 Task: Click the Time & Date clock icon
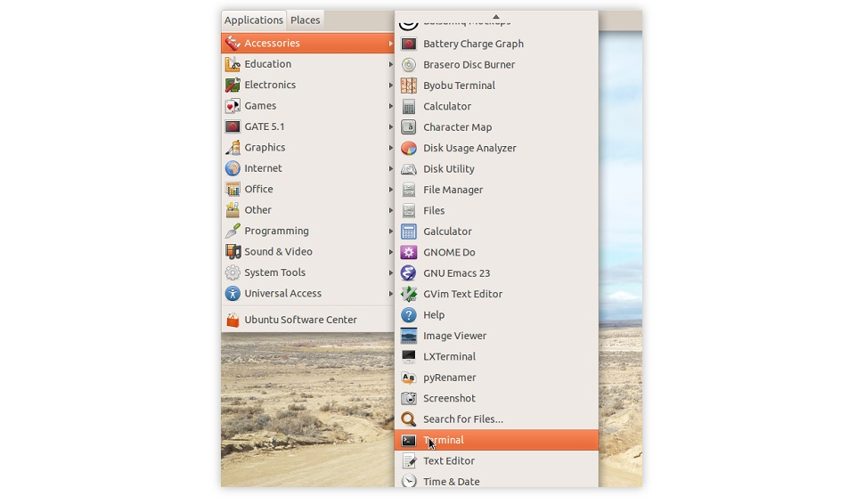pyautogui.click(x=409, y=481)
